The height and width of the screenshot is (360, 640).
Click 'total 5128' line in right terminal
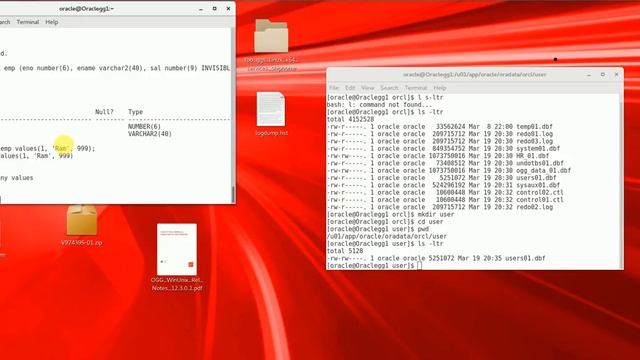coord(345,251)
